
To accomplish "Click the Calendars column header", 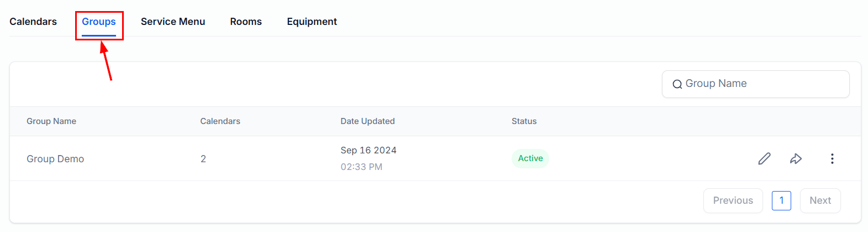I will click(x=220, y=121).
